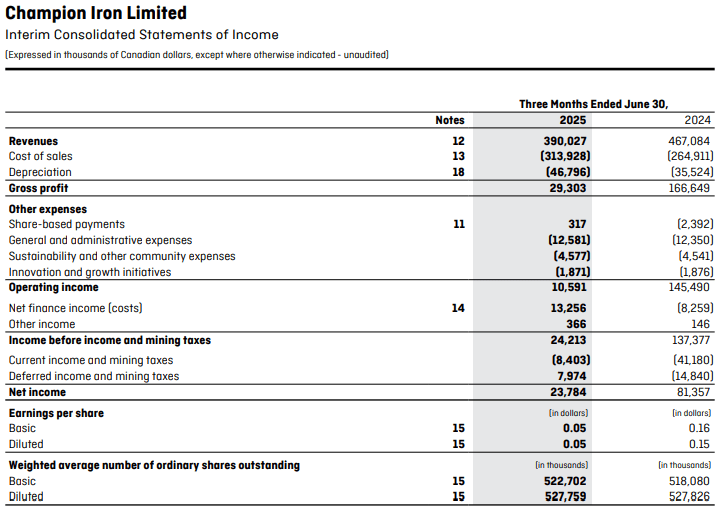Click the 2024 column header

(x=697, y=120)
